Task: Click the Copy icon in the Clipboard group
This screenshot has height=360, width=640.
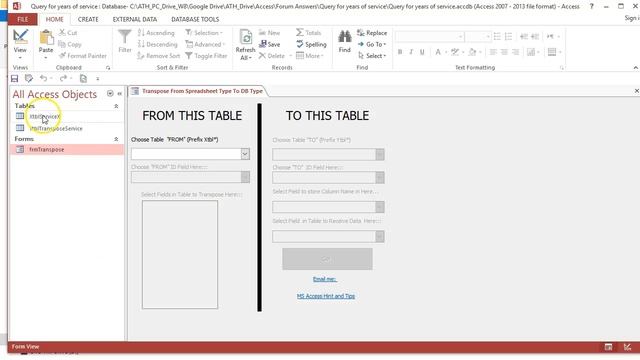Action: point(62,44)
